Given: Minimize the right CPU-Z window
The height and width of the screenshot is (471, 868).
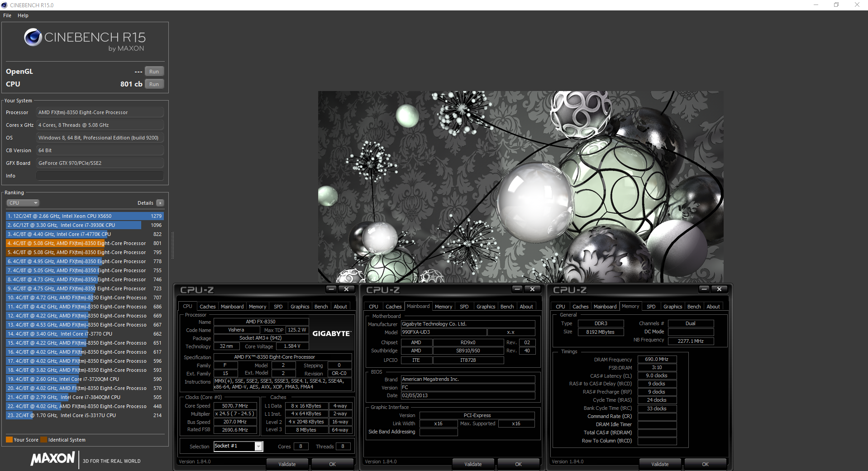Looking at the screenshot, I should tap(704, 289).
